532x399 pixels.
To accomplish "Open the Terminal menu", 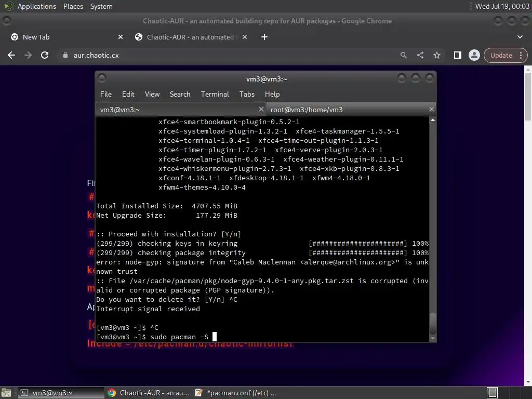I will 215,95.
